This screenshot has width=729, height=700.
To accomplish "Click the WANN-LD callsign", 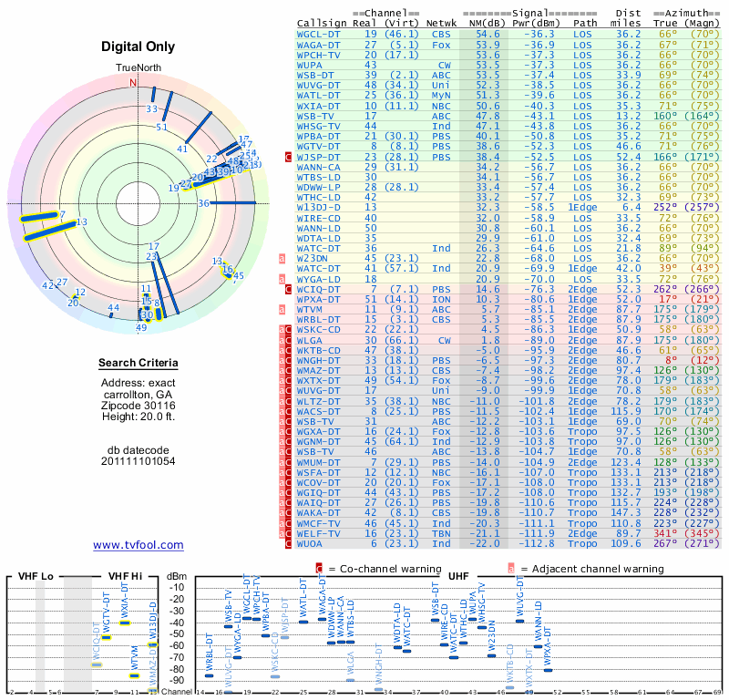I will [x=318, y=229].
